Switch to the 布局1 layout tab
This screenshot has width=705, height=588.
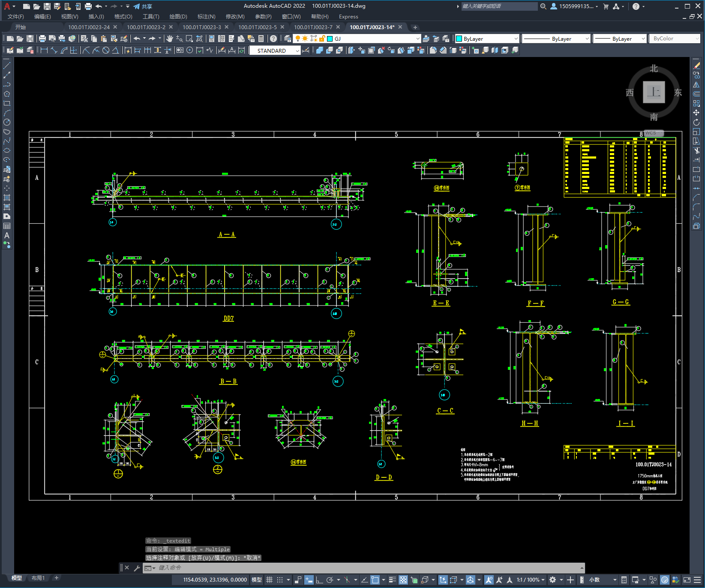coord(38,578)
